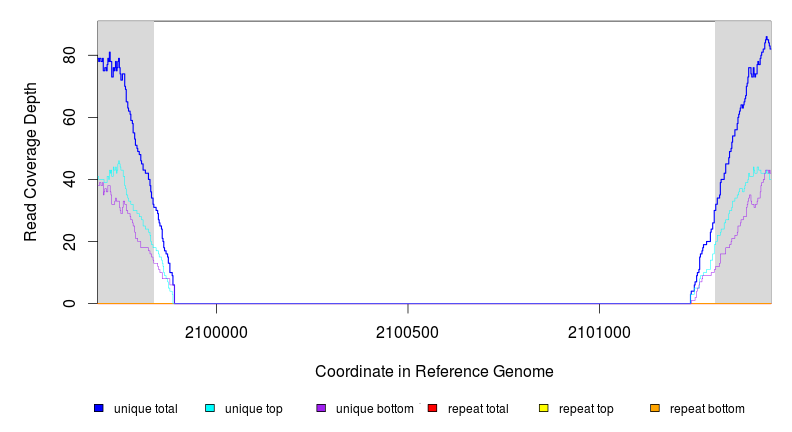Select the "unique total" legend label
Screen dimensions: 792x432
[146, 409]
